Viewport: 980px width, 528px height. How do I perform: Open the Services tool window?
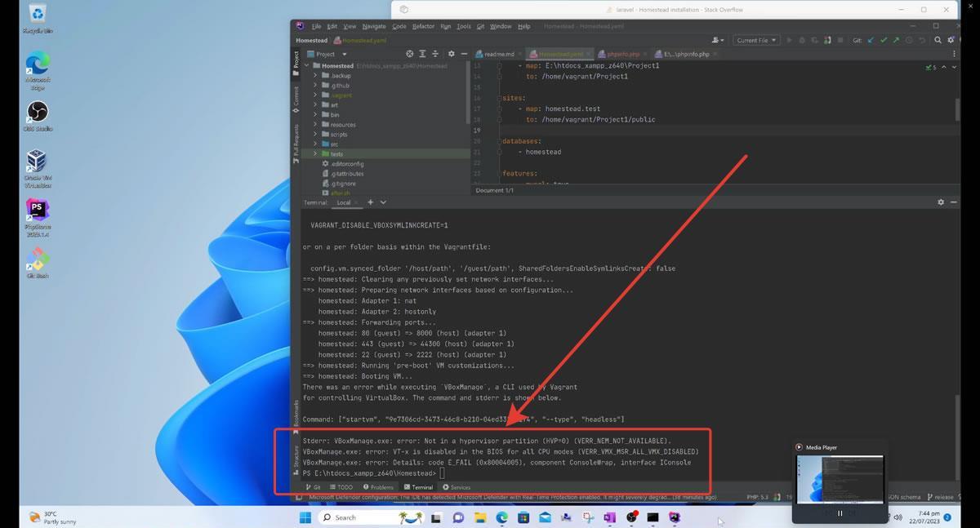coord(456,487)
